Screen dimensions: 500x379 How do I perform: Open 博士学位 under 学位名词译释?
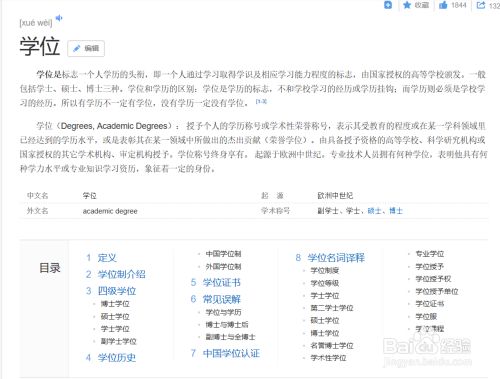pyautogui.click(x=325, y=333)
